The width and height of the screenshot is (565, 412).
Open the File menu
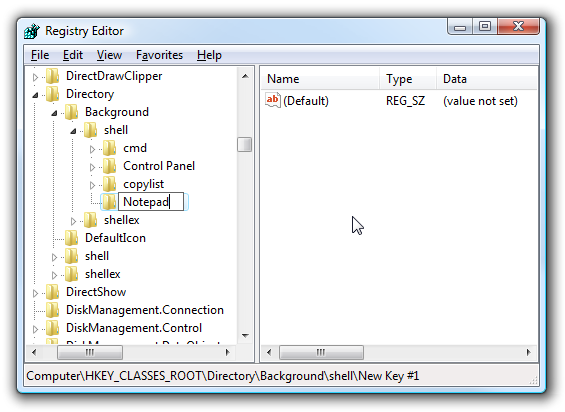click(40, 55)
